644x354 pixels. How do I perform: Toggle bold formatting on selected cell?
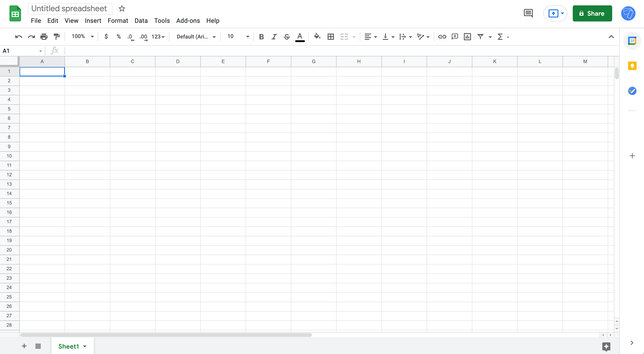click(261, 37)
